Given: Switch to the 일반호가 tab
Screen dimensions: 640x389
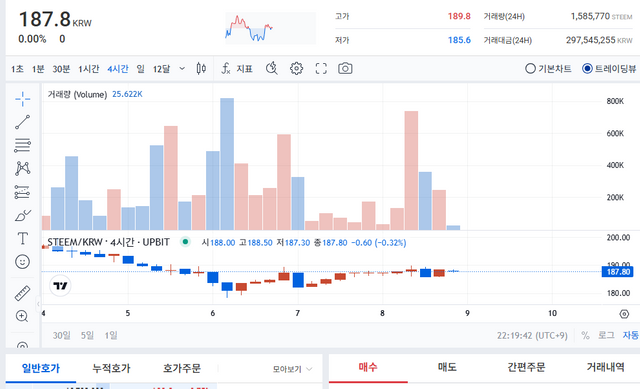Looking at the screenshot, I should coord(40,368).
